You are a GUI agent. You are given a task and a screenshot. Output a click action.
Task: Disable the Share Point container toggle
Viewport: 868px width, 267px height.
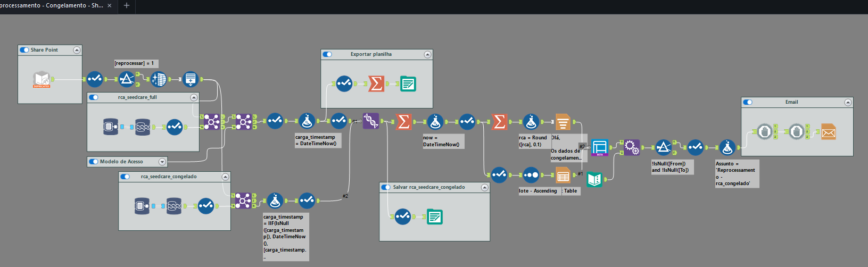[24, 50]
